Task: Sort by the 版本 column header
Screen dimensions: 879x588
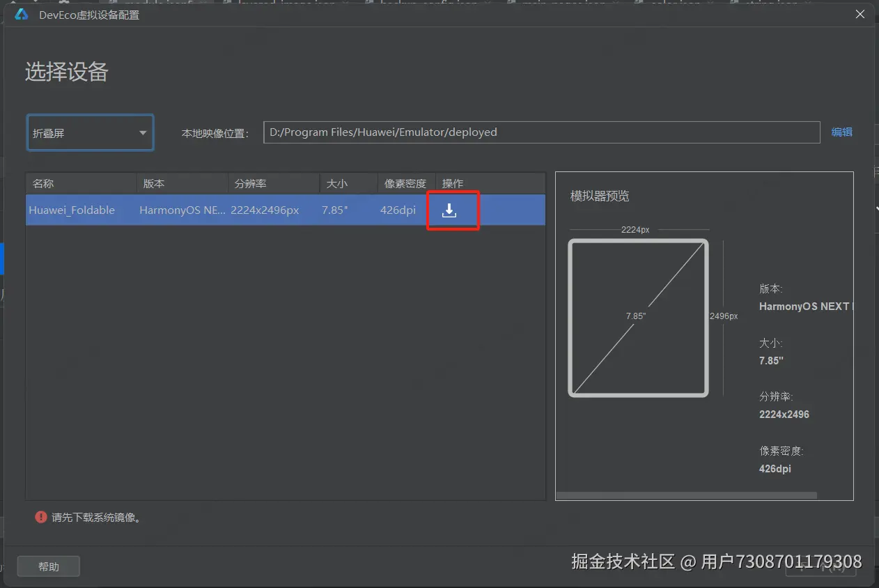Action: pos(182,183)
